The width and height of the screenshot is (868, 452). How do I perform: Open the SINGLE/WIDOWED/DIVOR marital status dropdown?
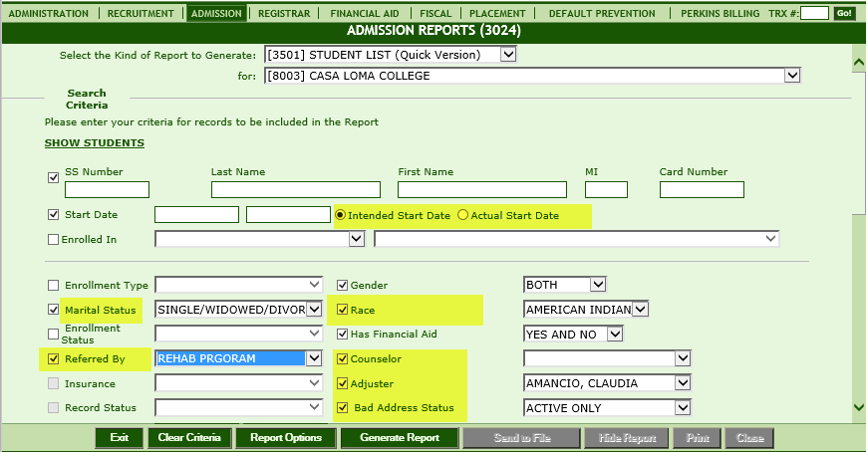tap(238, 310)
